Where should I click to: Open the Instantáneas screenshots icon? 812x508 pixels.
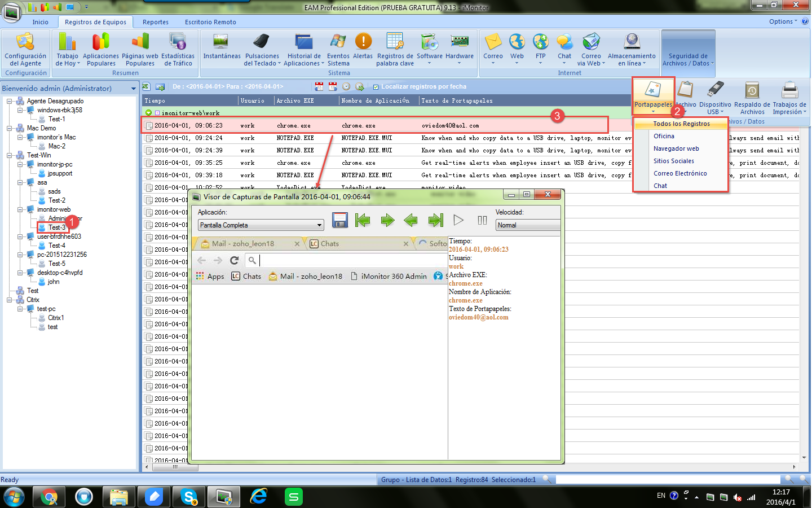(221, 46)
